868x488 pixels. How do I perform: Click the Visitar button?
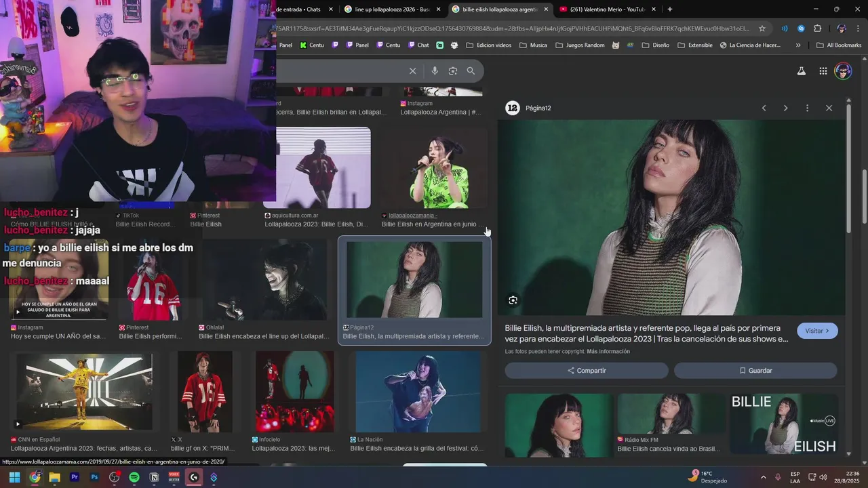coord(817,331)
